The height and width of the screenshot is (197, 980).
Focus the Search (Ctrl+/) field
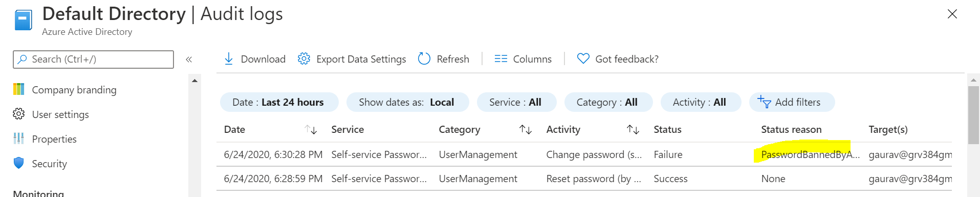point(93,60)
